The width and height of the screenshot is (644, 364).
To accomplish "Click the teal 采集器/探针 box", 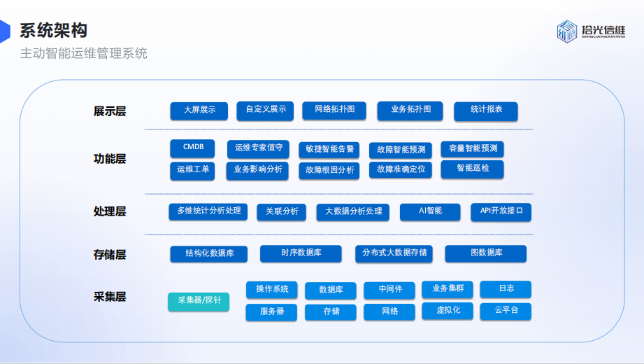I will click(199, 302).
